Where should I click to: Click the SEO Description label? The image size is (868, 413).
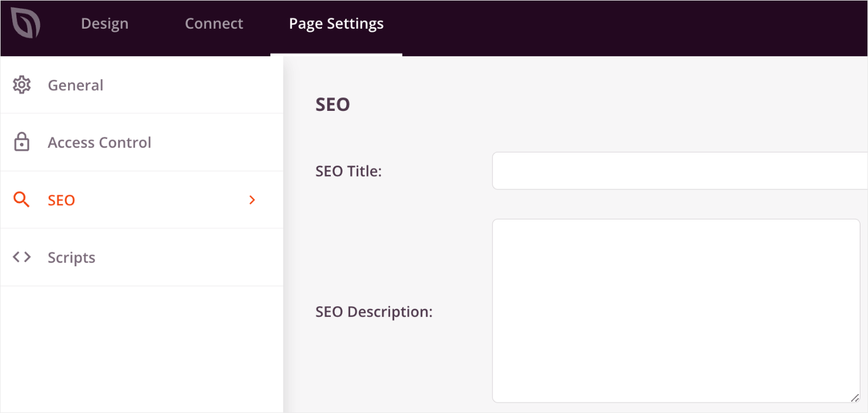pyautogui.click(x=374, y=312)
